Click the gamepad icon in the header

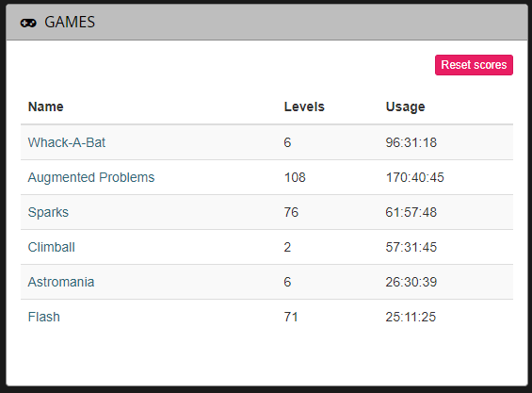[28, 24]
